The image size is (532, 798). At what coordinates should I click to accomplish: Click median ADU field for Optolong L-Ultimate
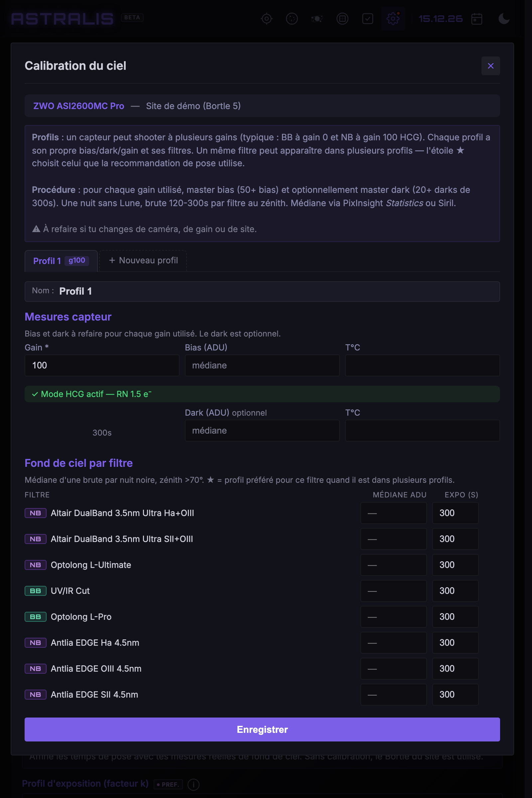click(393, 565)
